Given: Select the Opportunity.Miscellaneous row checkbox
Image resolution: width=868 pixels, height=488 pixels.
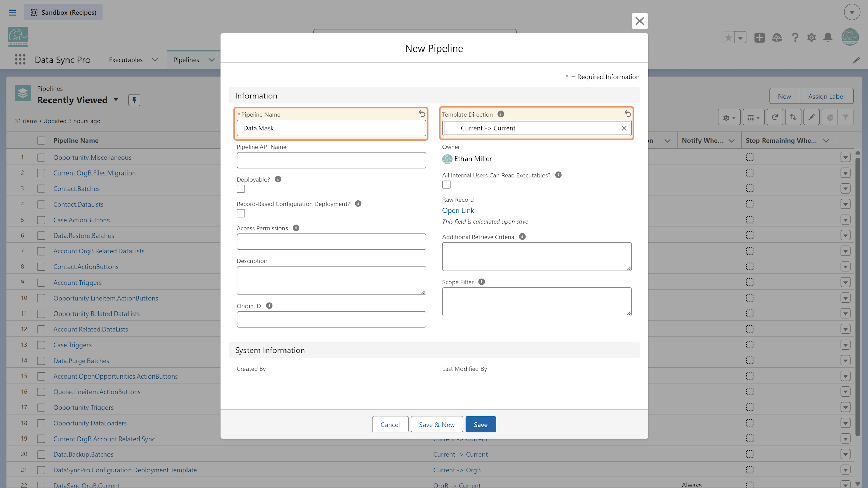Looking at the screenshot, I should tap(41, 157).
